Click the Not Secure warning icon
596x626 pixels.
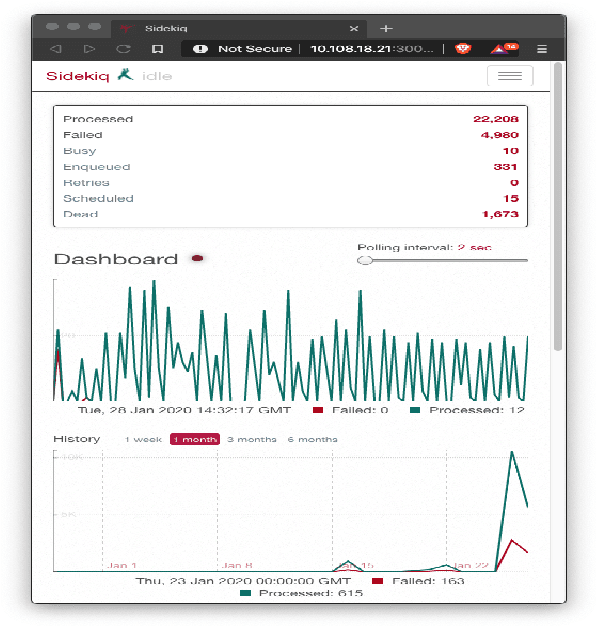200,49
